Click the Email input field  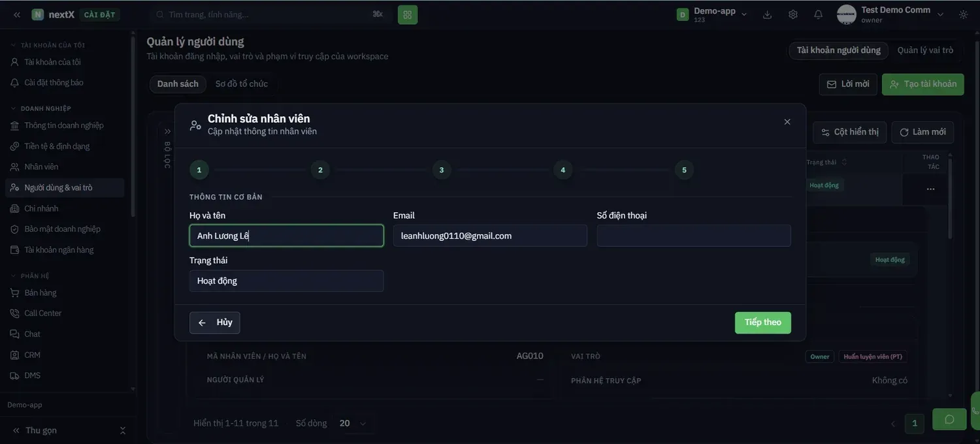pyautogui.click(x=490, y=236)
